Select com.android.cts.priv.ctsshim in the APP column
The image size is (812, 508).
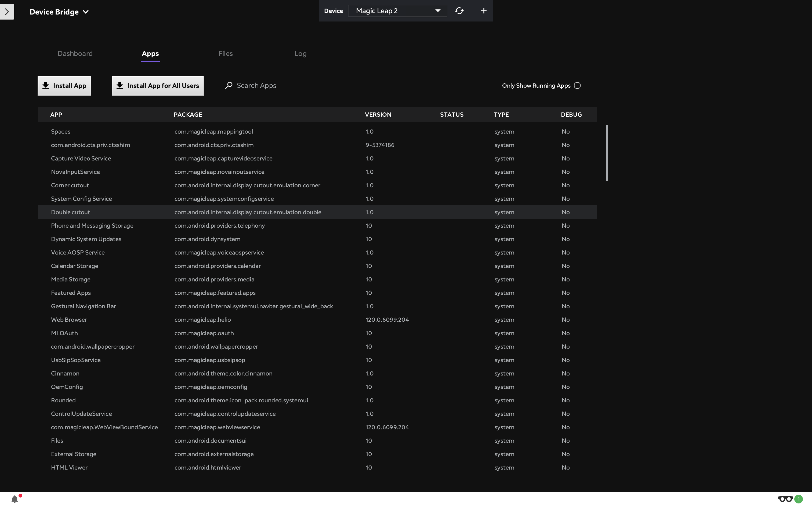point(90,145)
